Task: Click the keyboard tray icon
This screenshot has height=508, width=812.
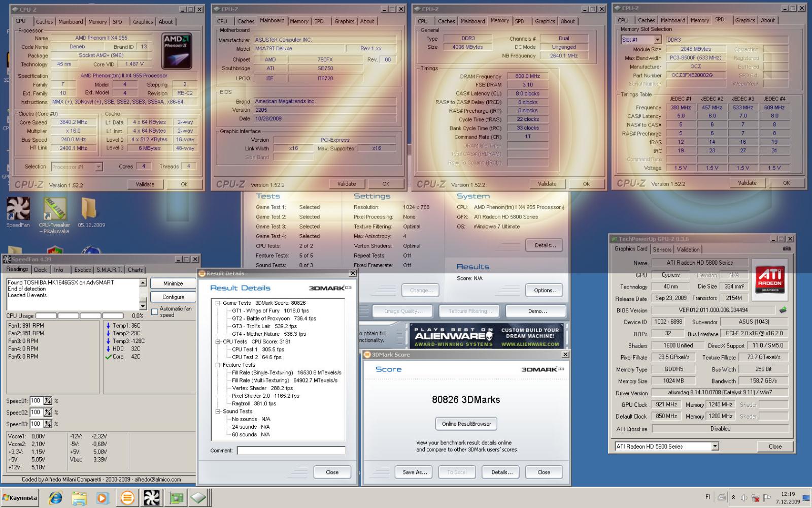Action: pos(722,497)
